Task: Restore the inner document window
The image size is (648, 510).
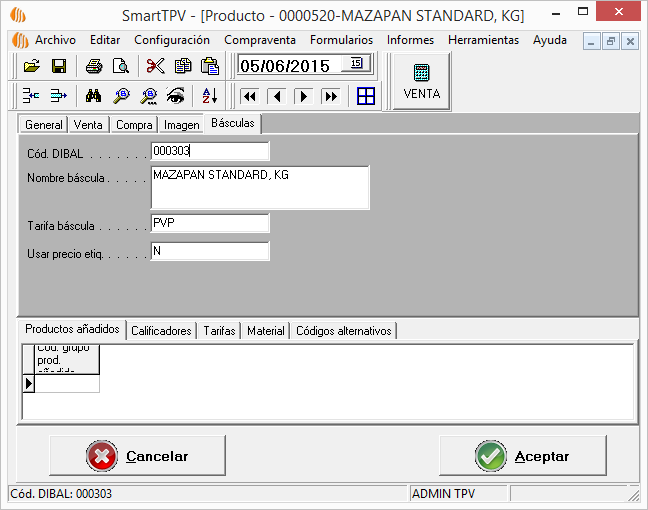Action: click(611, 41)
